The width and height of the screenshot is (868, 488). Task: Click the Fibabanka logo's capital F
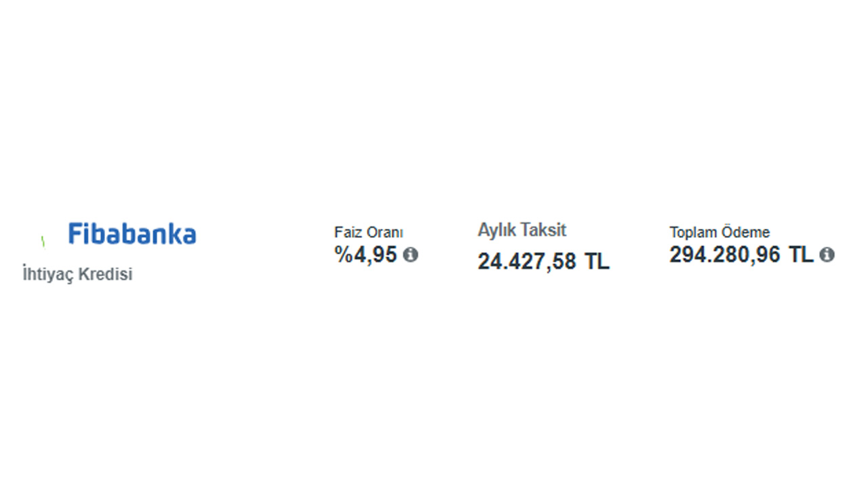click(x=75, y=234)
